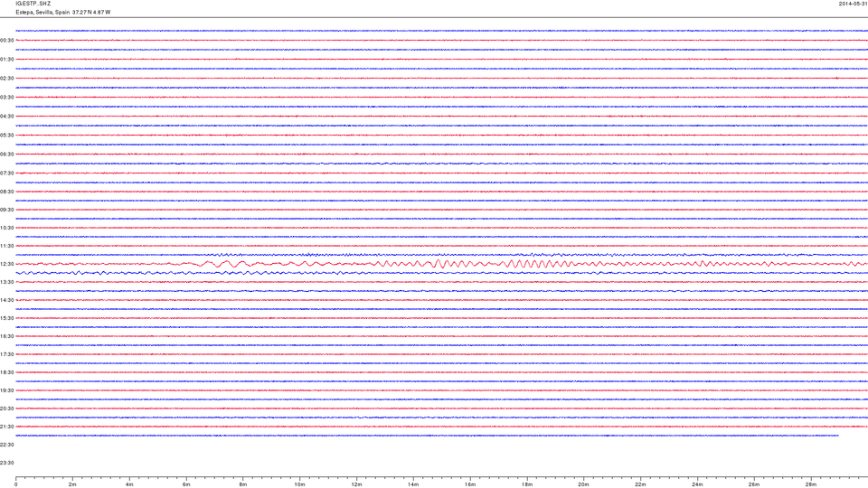Select the 08:30 time label
The height and width of the screenshot is (488, 868).
coord(6,192)
